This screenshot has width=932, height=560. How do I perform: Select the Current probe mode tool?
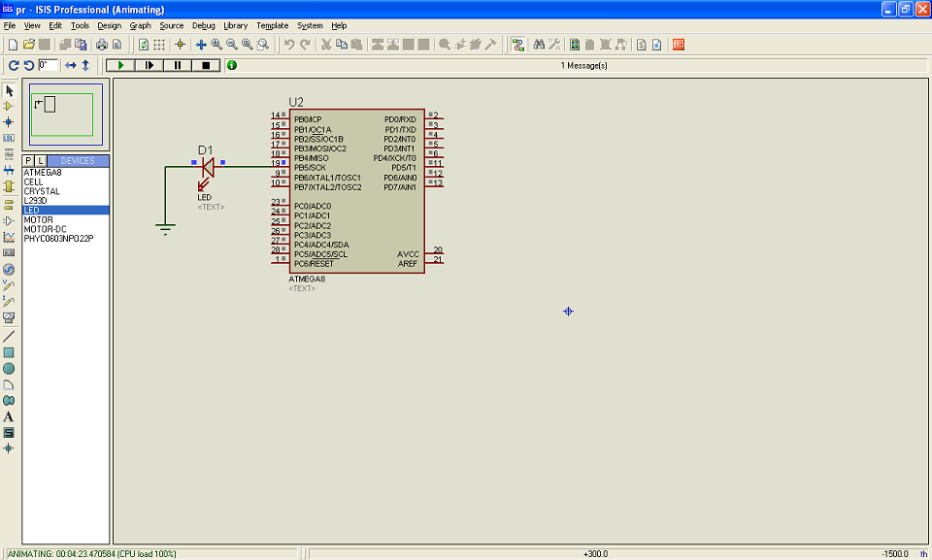click(x=9, y=302)
